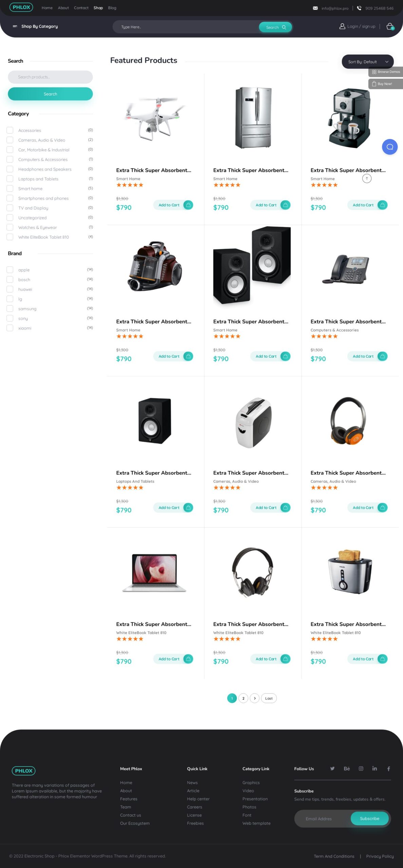Check the Smart home category checkbox
The image size is (403, 868).
10,189
